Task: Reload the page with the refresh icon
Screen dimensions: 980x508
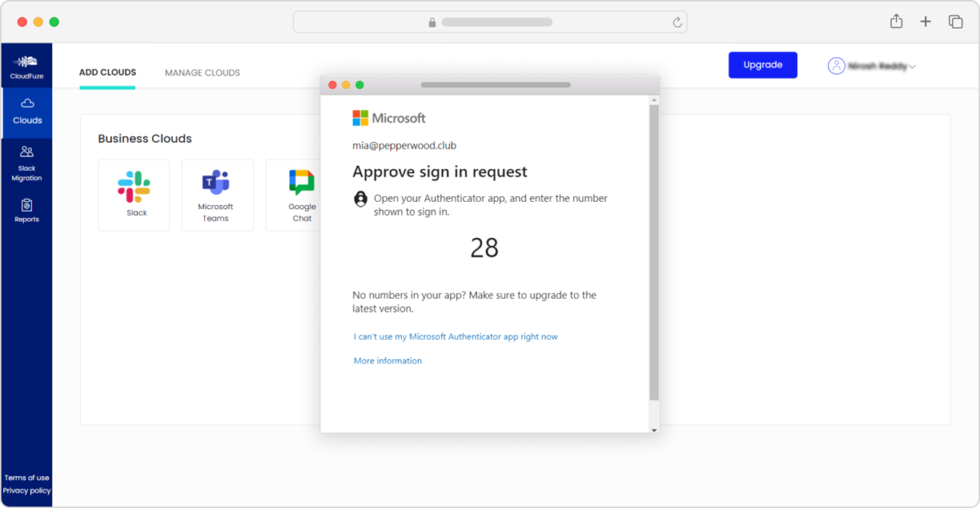Action: click(x=677, y=22)
